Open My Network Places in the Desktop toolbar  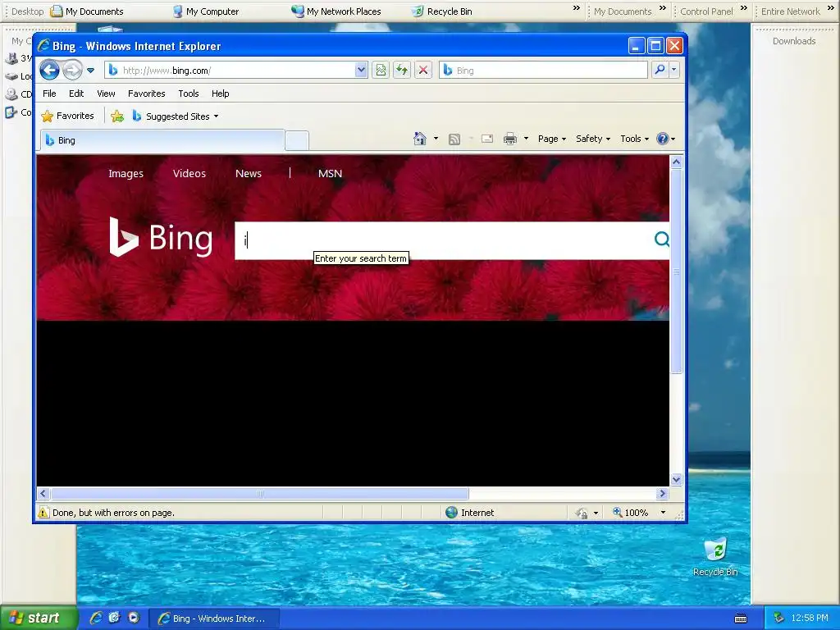click(336, 11)
